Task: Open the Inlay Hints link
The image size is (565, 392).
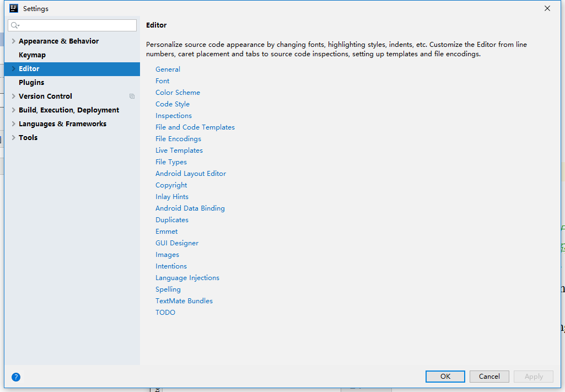Action: click(x=172, y=196)
